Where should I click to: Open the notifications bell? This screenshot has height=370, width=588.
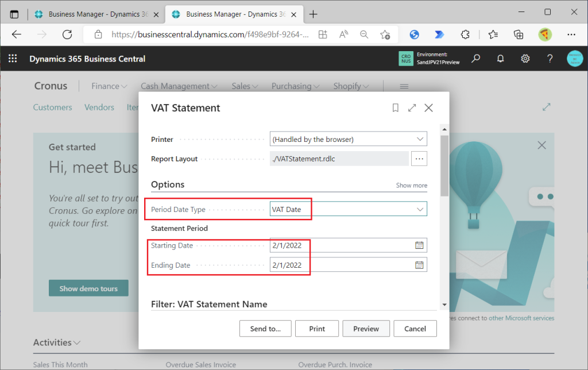(x=500, y=59)
